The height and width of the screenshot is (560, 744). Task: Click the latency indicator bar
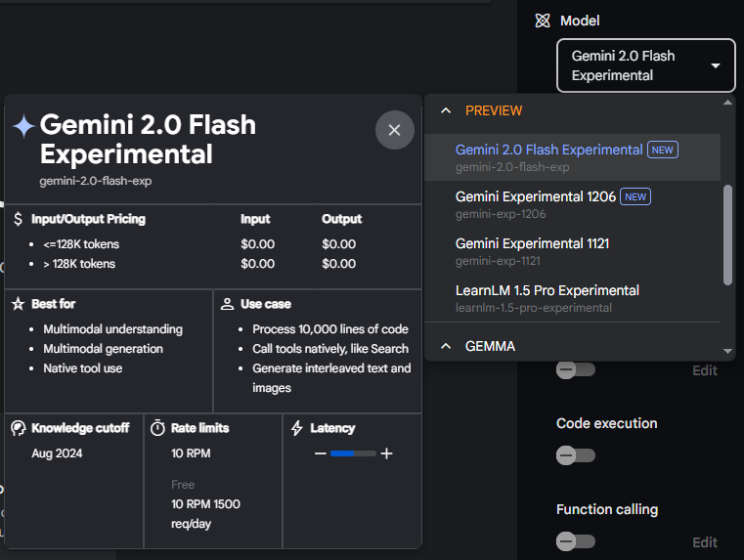[353, 453]
